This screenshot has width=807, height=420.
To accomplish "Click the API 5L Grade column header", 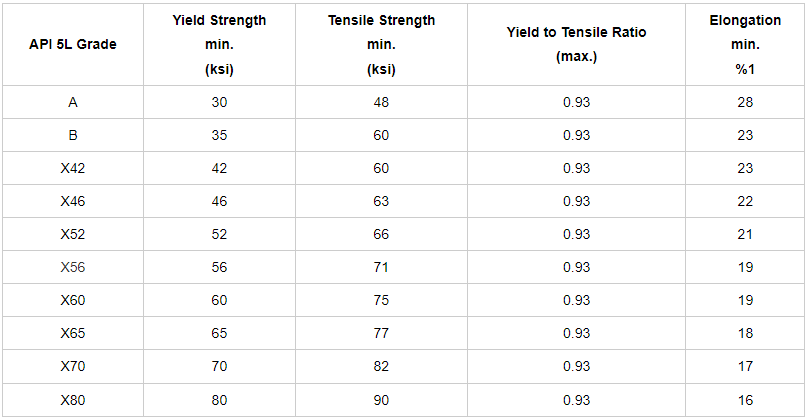I will pos(73,45).
